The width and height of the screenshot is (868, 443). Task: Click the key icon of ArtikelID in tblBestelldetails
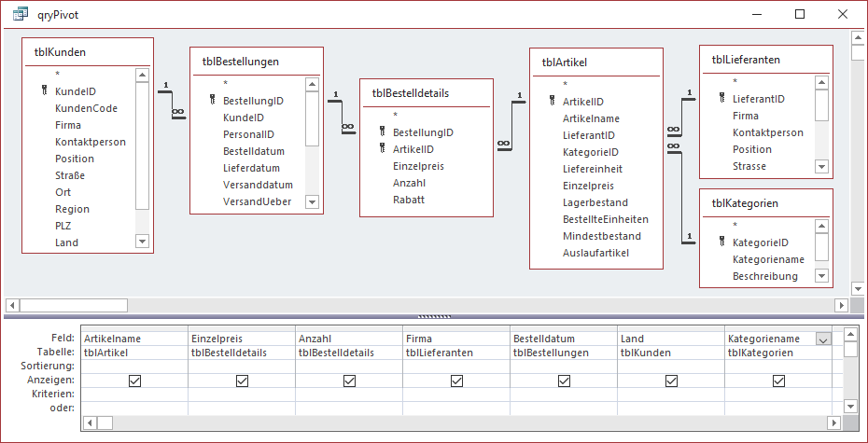[x=382, y=149]
